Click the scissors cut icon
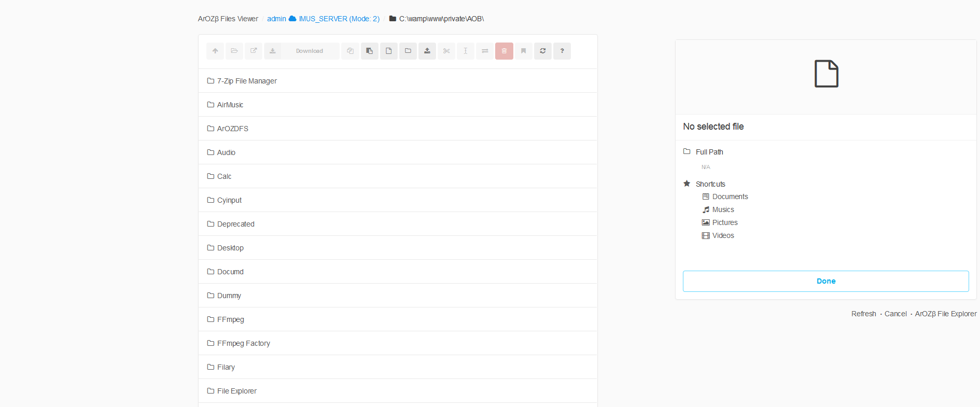Screen dimensions: 980x407 coord(446,51)
